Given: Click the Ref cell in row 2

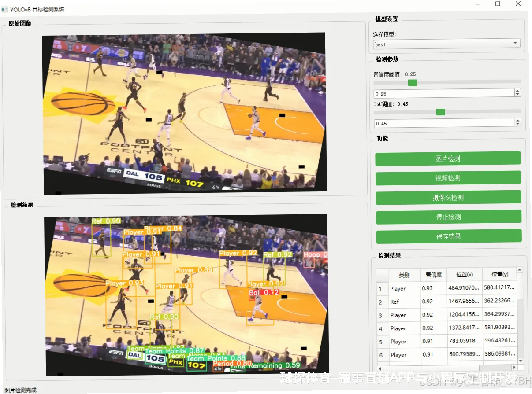Looking at the screenshot, I should [404, 302].
